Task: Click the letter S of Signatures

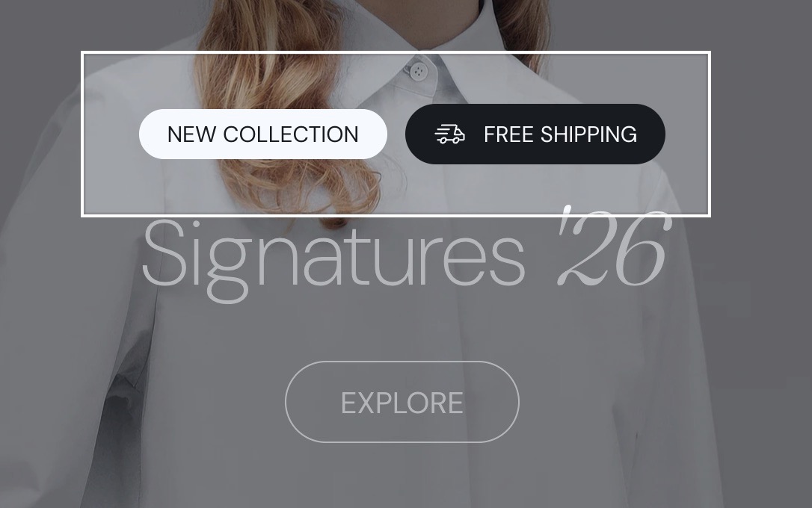Action: click(164, 252)
